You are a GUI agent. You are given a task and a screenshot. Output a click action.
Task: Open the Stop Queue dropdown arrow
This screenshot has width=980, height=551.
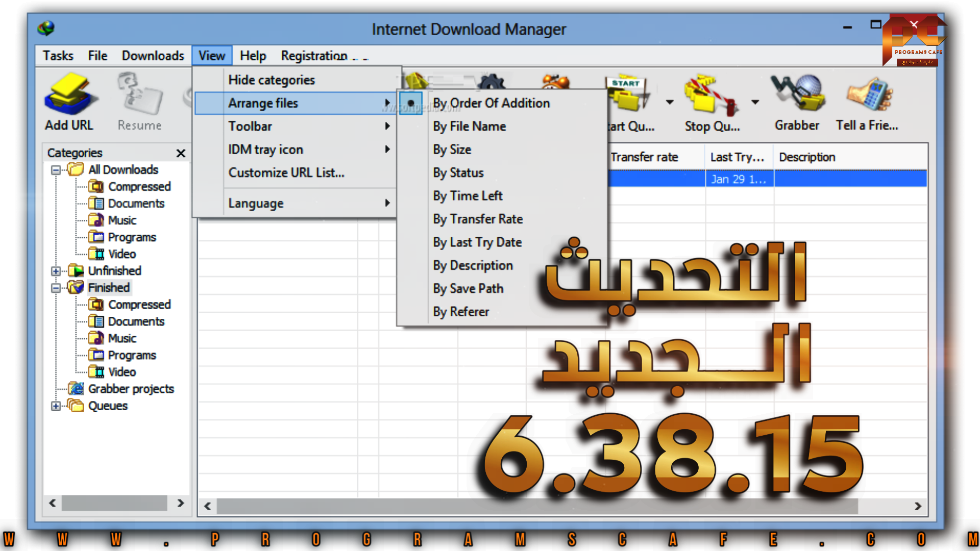click(755, 102)
